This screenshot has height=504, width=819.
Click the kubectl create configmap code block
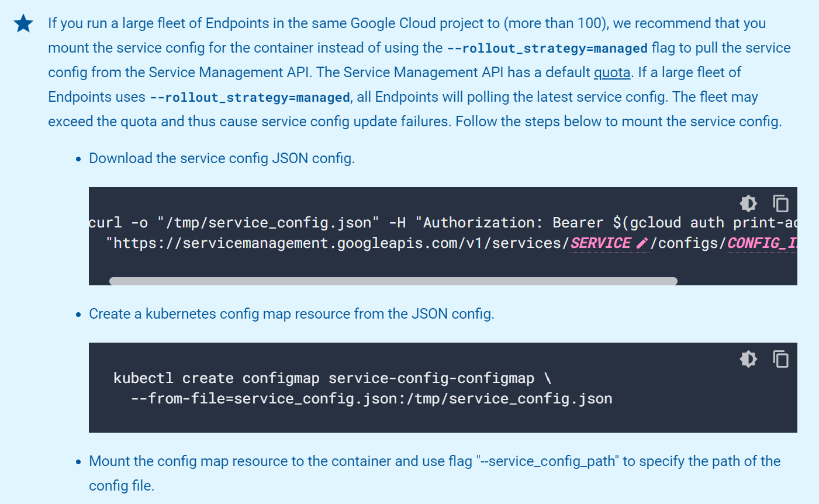(x=362, y=388)
